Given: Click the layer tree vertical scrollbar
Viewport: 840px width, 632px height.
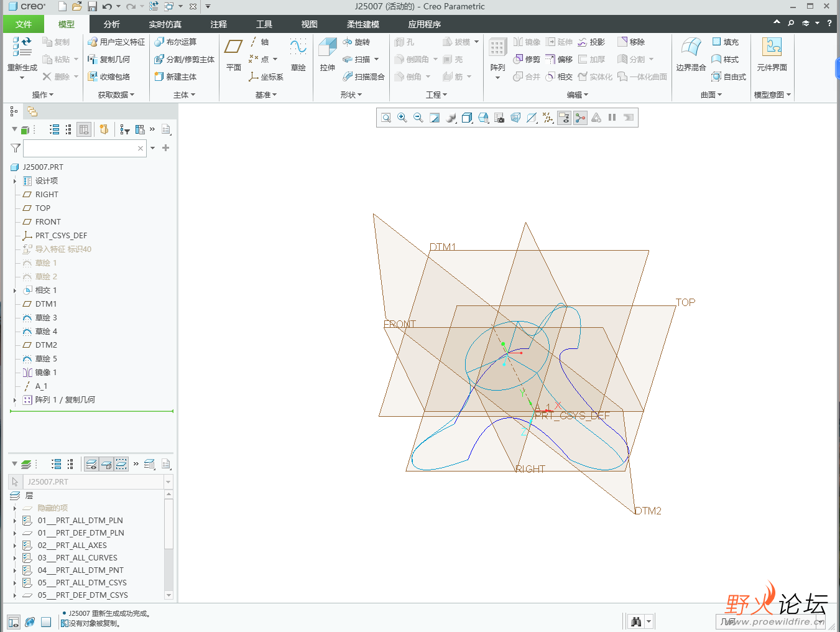Looking at the screenshot, I should click(x=168, y=544).
